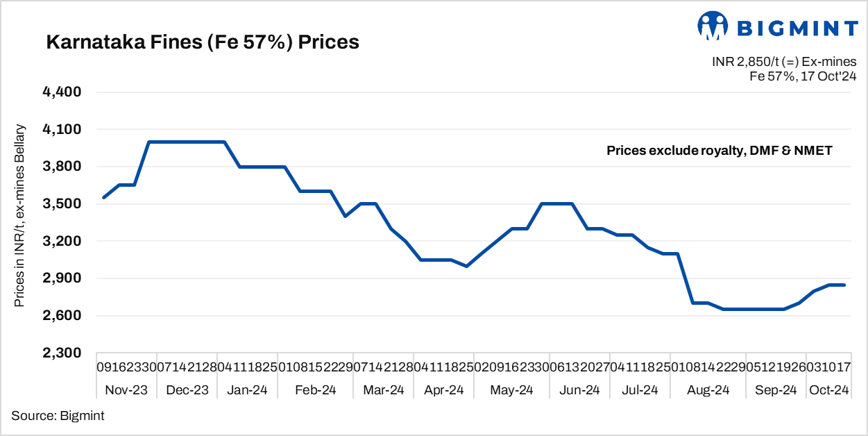Select the Feb-24 month label
The width and height of the screenshot is (868, 436).
(316, 391)
